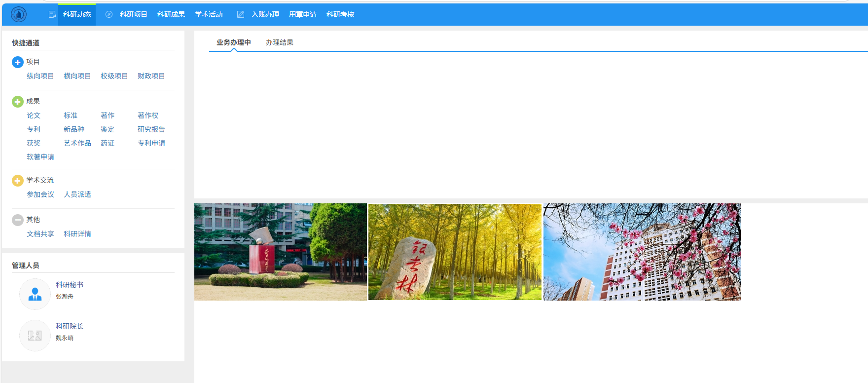Open the 专利申请 link
Viewport: 868px width, 383px height.
(151, 143)
